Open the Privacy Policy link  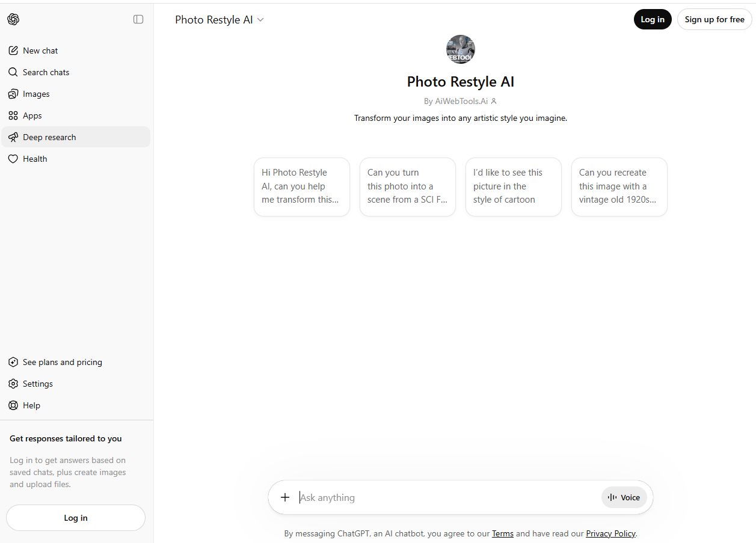tap(610, 533)
